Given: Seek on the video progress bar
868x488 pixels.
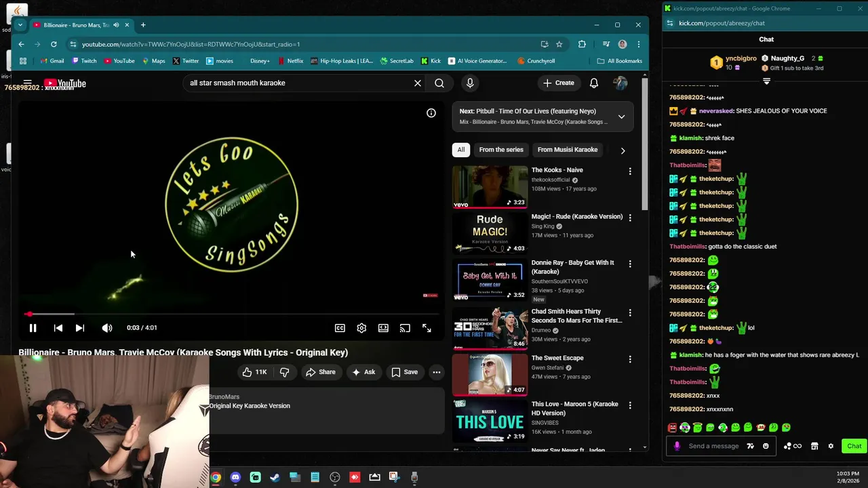Looking at the screenshot, I should pyautogui.click(x=231, y=314).
